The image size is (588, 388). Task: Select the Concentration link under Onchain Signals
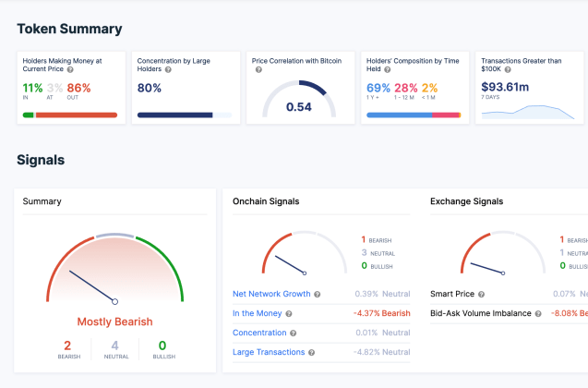(259, 333)
